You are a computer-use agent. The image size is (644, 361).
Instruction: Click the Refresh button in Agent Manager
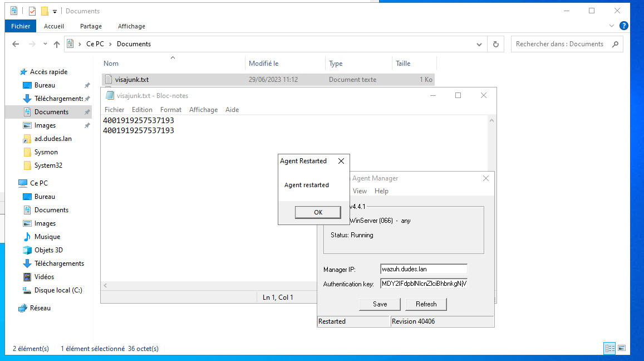pos(426,304)
